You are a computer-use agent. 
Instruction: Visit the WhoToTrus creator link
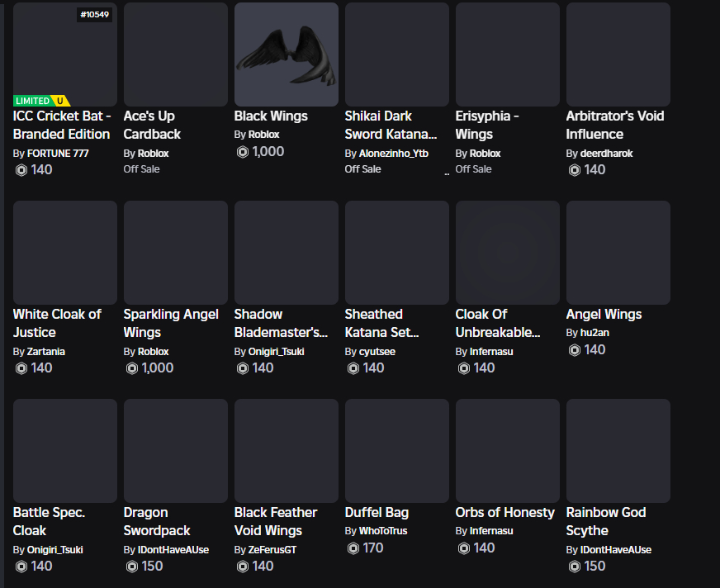click(x=383, y=531)
